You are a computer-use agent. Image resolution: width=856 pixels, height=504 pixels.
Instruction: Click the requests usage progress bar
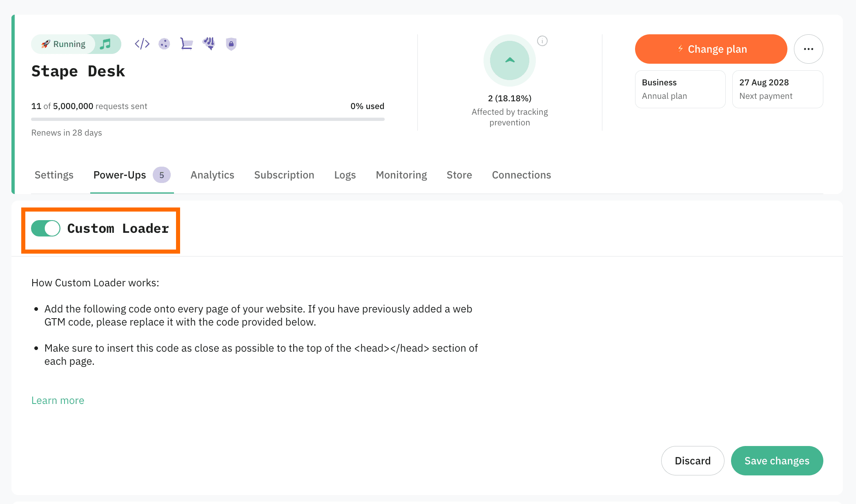208,119
